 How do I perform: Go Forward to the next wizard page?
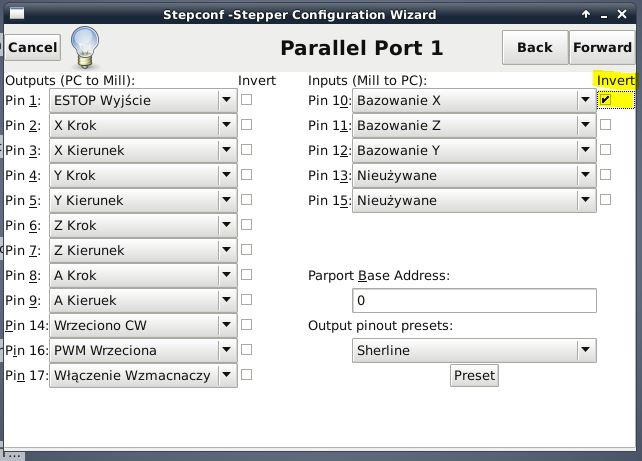pos(602,47)
